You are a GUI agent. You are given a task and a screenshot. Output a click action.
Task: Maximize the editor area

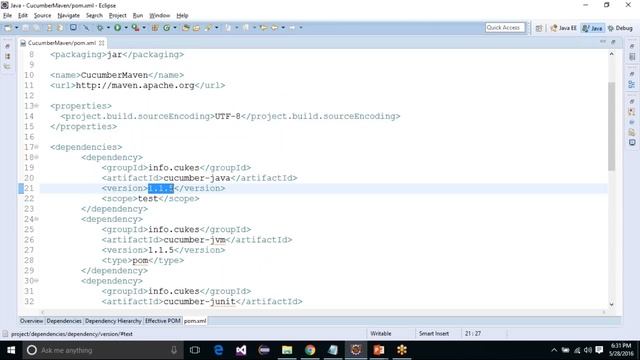point(613,42)
